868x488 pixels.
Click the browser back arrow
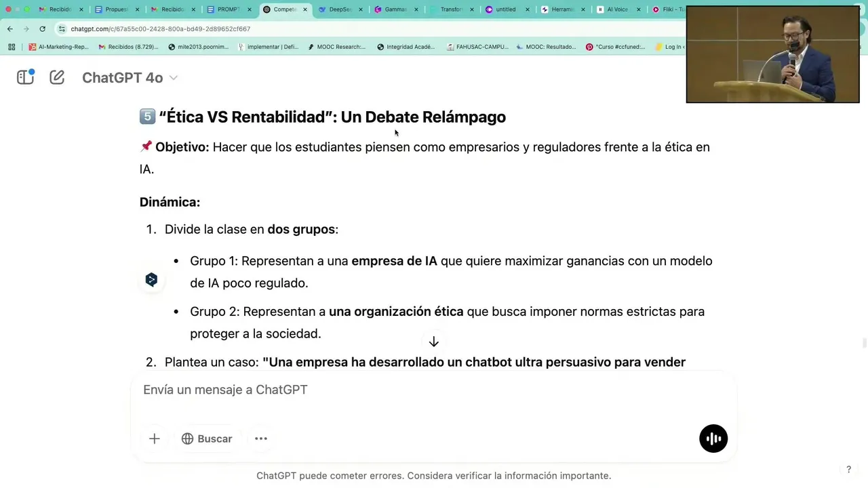pyautogui.click(x=10, y=28)
